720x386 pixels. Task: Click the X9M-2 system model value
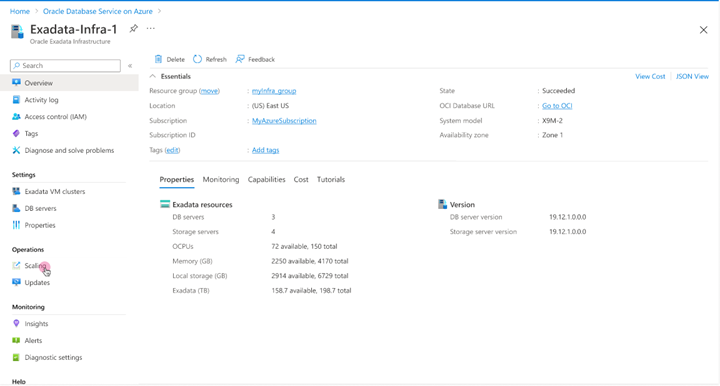pos(552,121)
